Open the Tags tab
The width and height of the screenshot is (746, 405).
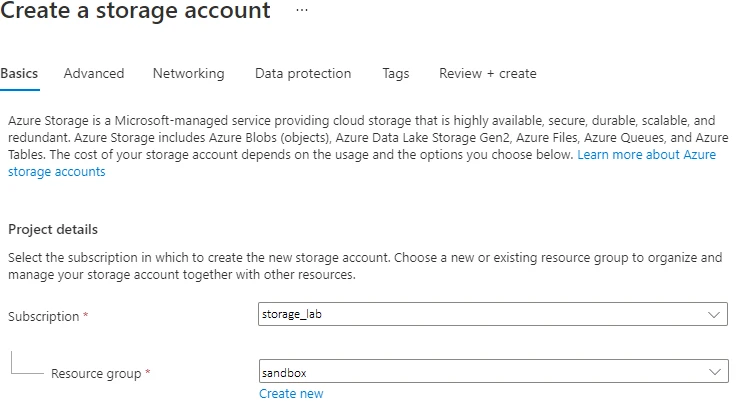(x=396, y=73)
